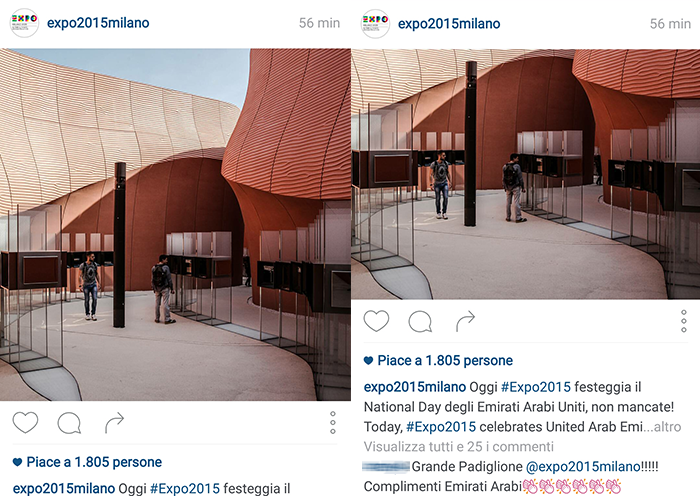This screenshot has width=700, height=496.
Task: Open expo2015milano username in left header
Action: click(98, 23)
